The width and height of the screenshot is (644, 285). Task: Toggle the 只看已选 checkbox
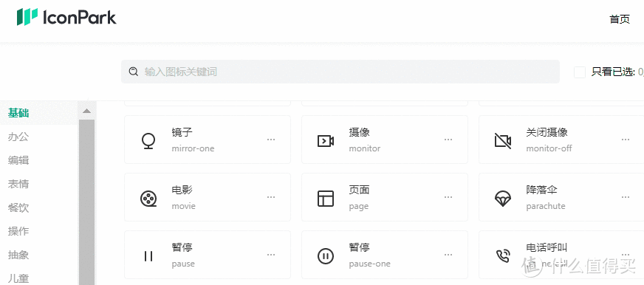[x=580, y=72]
